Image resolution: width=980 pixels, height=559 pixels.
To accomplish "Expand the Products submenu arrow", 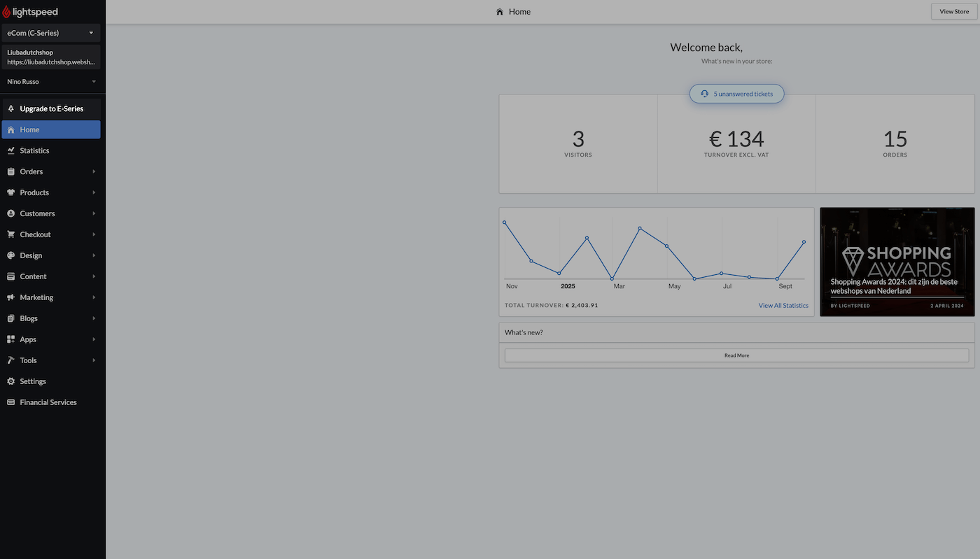I will click(x=94, y=192).
